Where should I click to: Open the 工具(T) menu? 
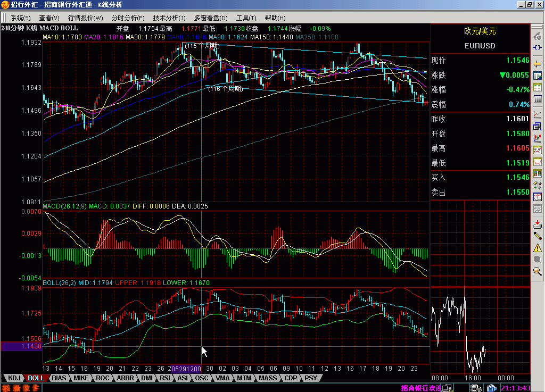[246, 18]
